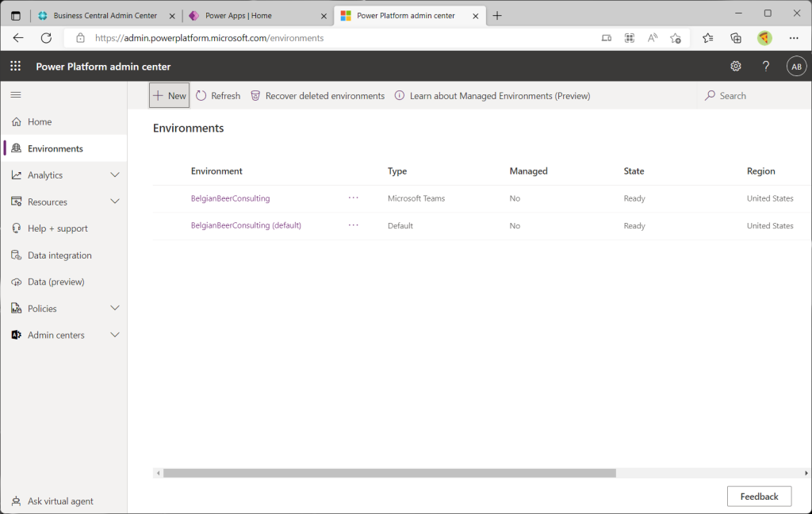Open a new browser tab

(x=497, y=16)
